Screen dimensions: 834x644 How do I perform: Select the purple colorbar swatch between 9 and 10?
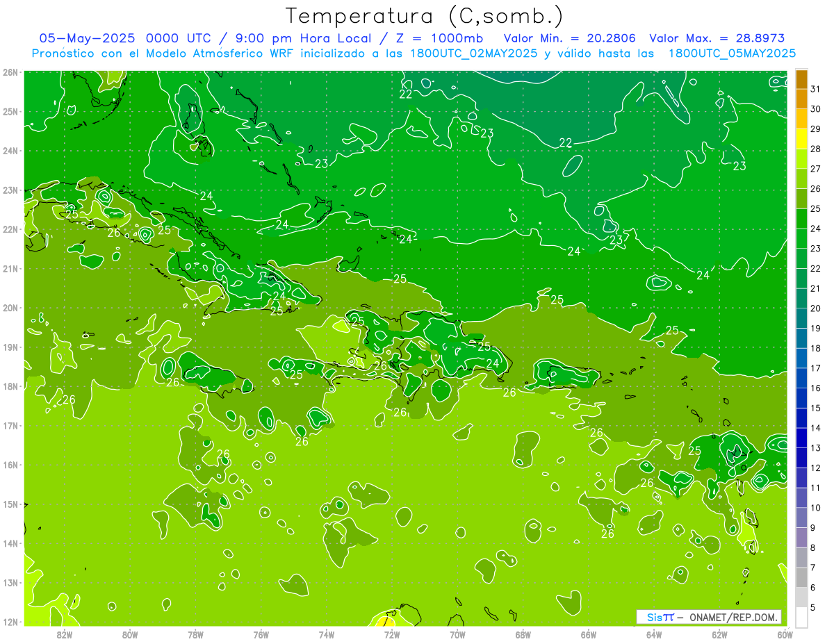pyautogui.click(x=801, y=518)
